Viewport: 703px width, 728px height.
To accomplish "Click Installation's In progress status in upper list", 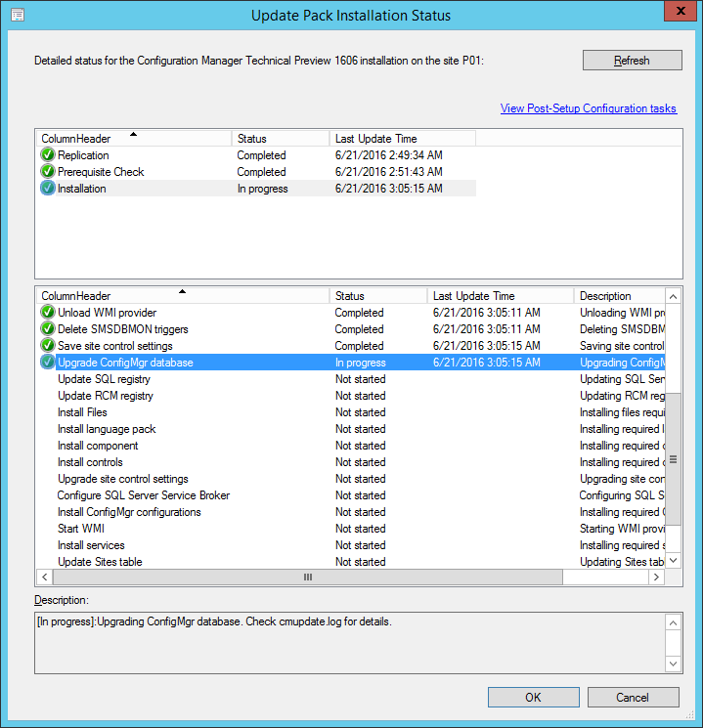I will 262,189.
